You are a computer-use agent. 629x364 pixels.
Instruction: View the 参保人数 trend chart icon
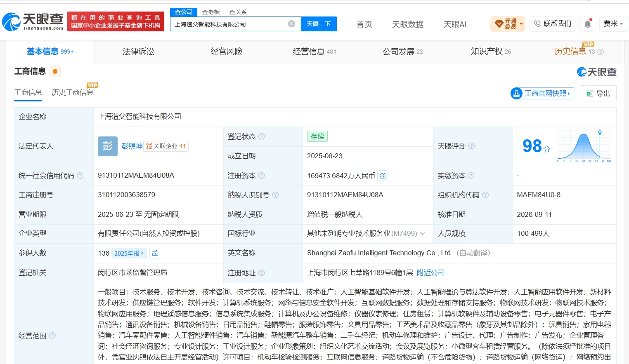[x=155, y=253]
